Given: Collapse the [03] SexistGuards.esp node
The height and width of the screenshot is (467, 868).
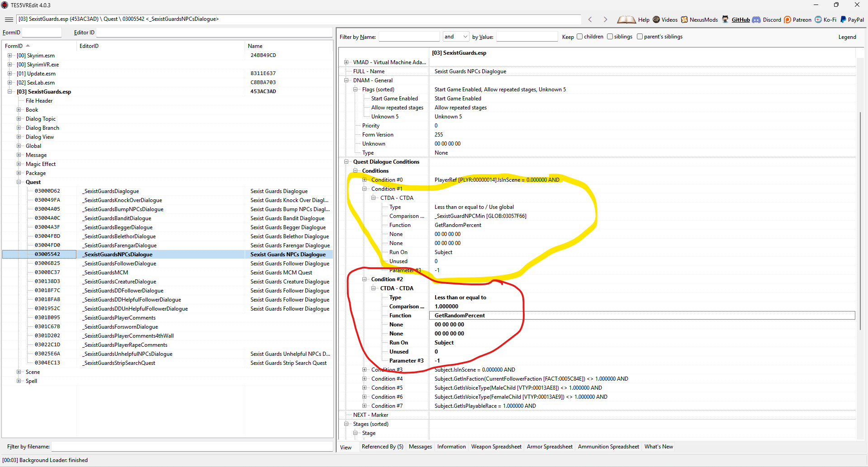Looking at the screenshot, I should pyautogui.click(x=10, y=92).
